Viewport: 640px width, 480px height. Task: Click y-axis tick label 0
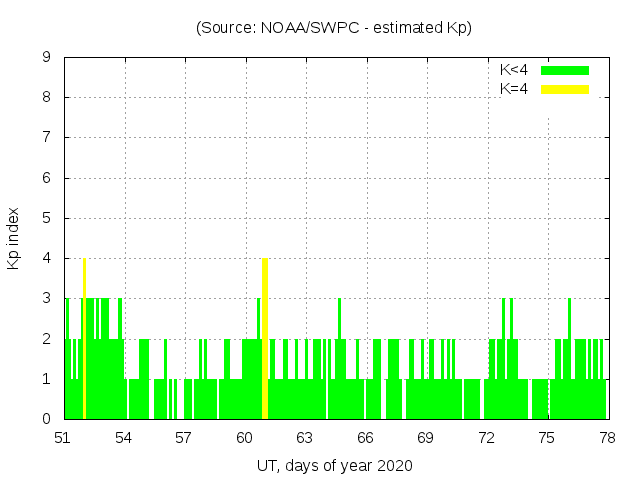click(x=46, y=419)
